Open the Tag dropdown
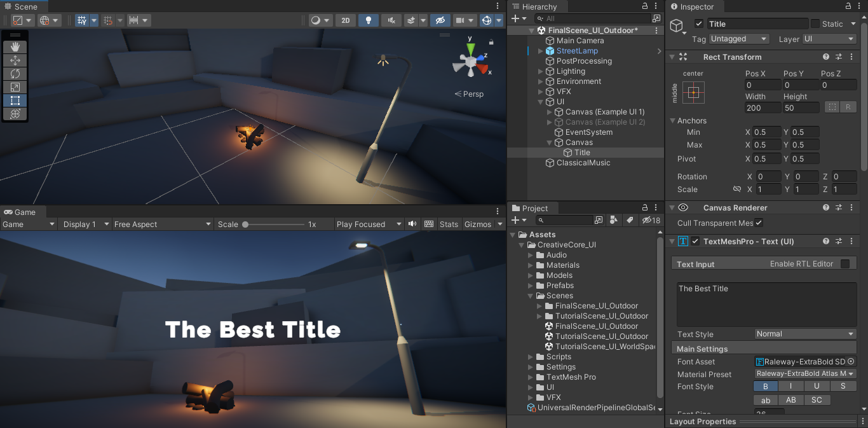 [x=739, y=39]
